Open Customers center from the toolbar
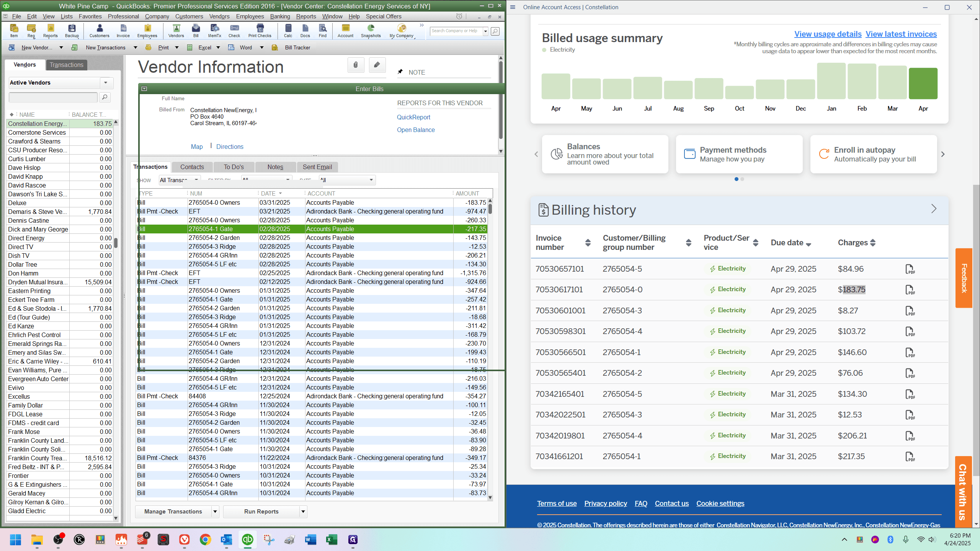Screen dimensions: 980x551 pyautogui.click(x=99, y=31)
